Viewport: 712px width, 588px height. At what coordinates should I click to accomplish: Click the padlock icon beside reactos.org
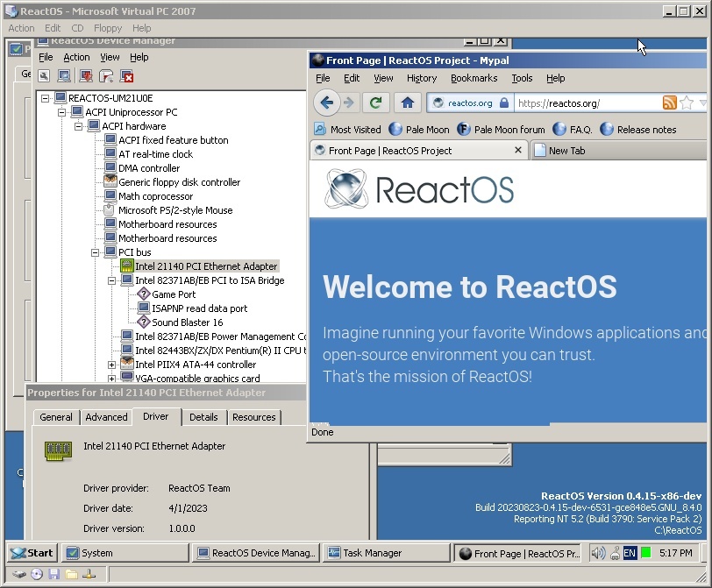[x=503, y=103]
